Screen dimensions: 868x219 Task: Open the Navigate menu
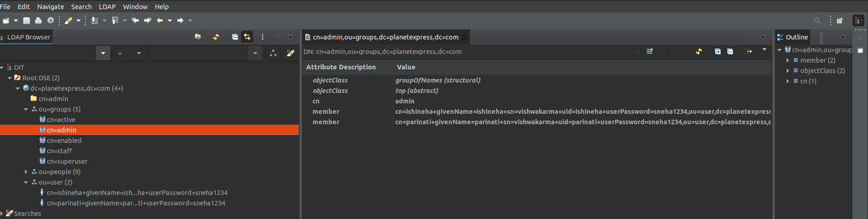click(x=50, y=6)
